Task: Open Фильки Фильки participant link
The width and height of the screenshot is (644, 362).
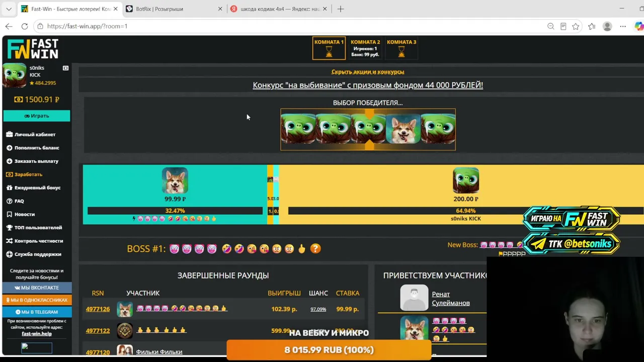Action: (x=159, y=352)
